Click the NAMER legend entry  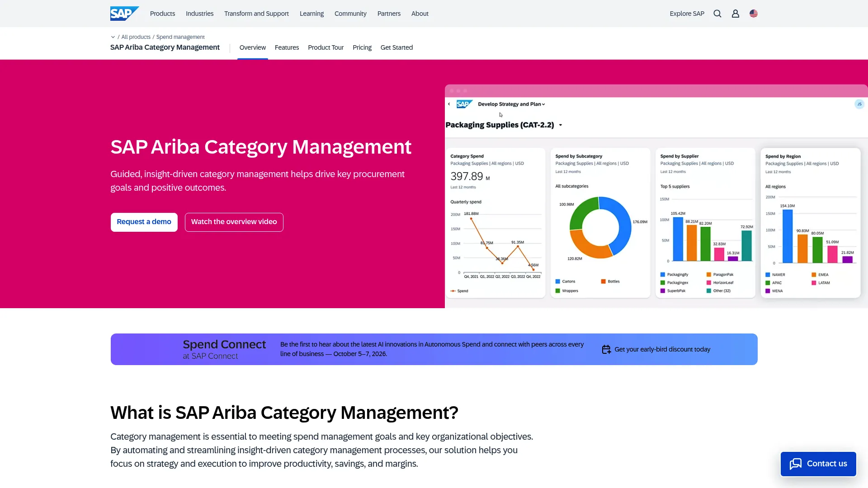click(775, 275)
